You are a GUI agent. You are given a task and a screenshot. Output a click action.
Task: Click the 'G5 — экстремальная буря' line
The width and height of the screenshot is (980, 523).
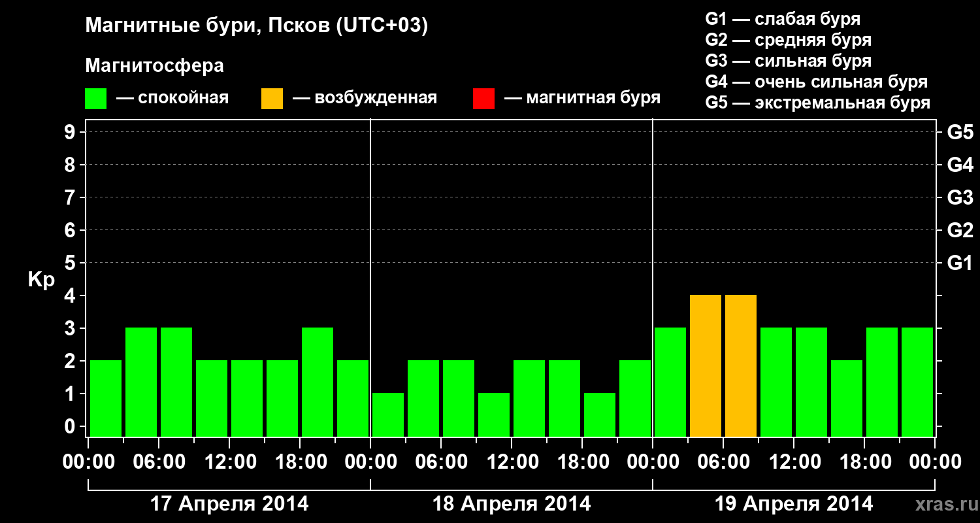(x=818, y=103)
